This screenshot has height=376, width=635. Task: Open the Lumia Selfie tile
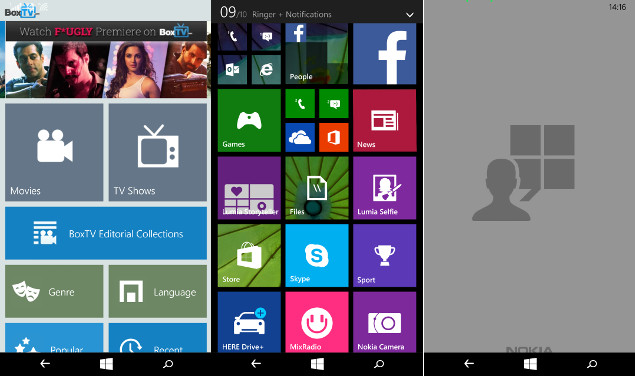384,188
